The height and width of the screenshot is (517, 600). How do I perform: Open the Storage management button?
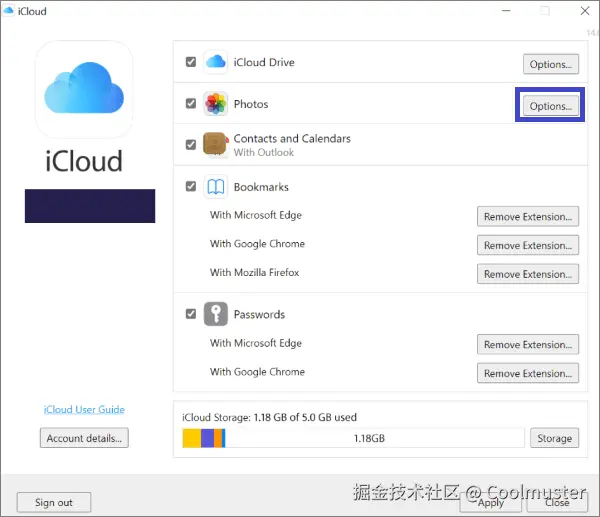(554, 438)
